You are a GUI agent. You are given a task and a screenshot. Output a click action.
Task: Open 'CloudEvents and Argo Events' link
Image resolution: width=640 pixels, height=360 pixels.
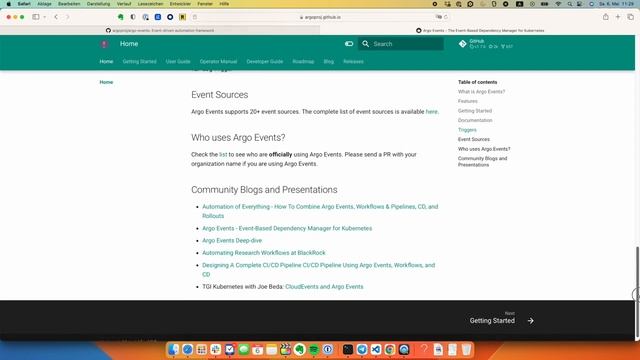pyautogui.click(x=324, y=287)
